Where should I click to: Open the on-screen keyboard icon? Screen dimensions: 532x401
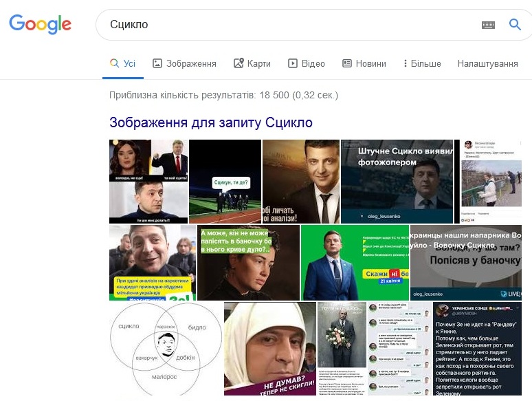click(x=488, y=25)
